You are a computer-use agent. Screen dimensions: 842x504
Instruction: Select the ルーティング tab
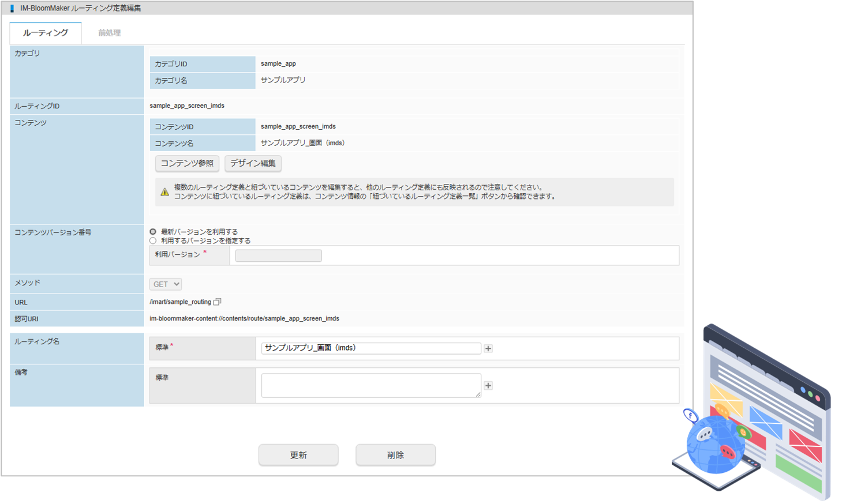pos(46,33)
